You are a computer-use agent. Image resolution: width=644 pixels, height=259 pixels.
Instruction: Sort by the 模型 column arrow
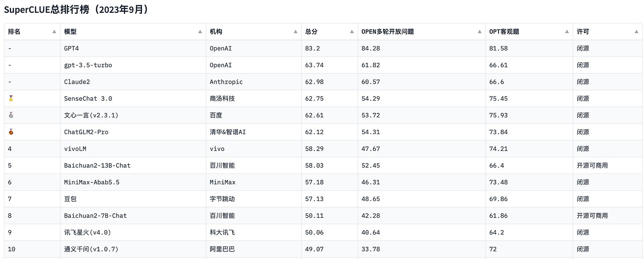200,32
